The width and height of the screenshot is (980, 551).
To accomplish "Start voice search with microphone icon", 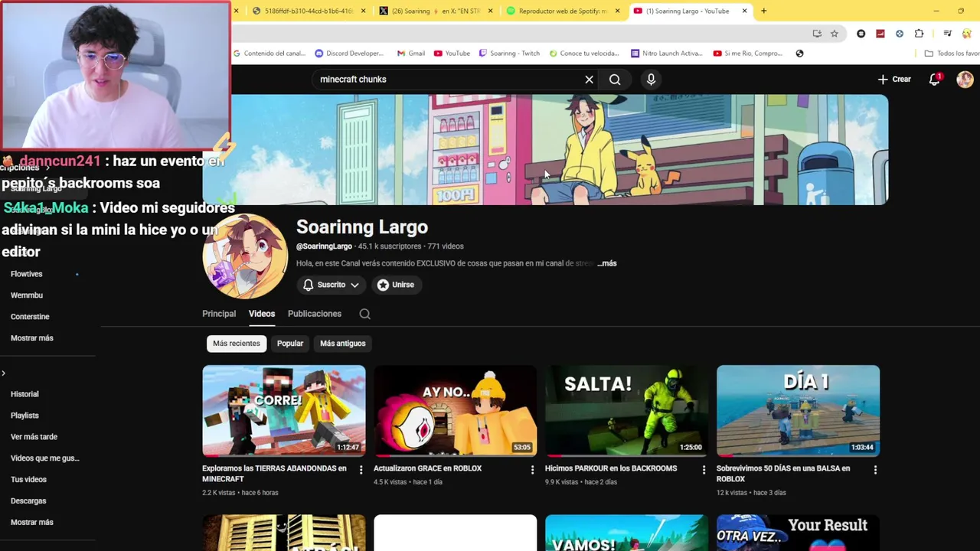I will (x=651, y=80).
